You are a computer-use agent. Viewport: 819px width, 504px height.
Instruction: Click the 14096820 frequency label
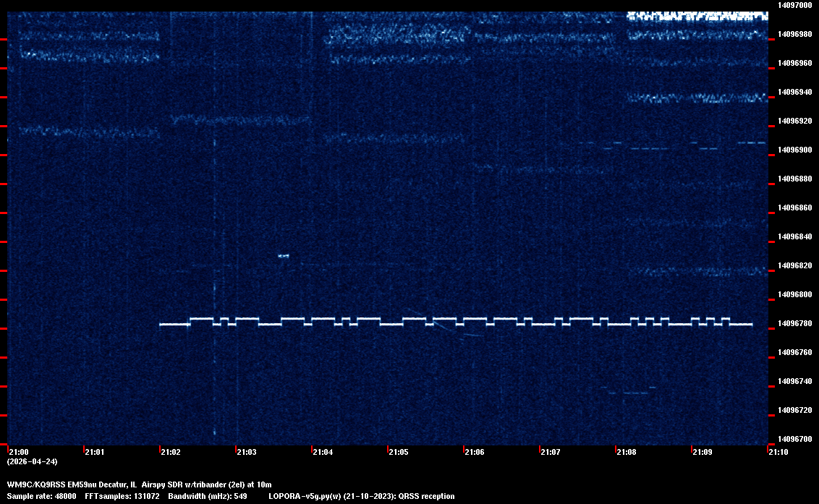pyautogui.click(x=794, y=265)
